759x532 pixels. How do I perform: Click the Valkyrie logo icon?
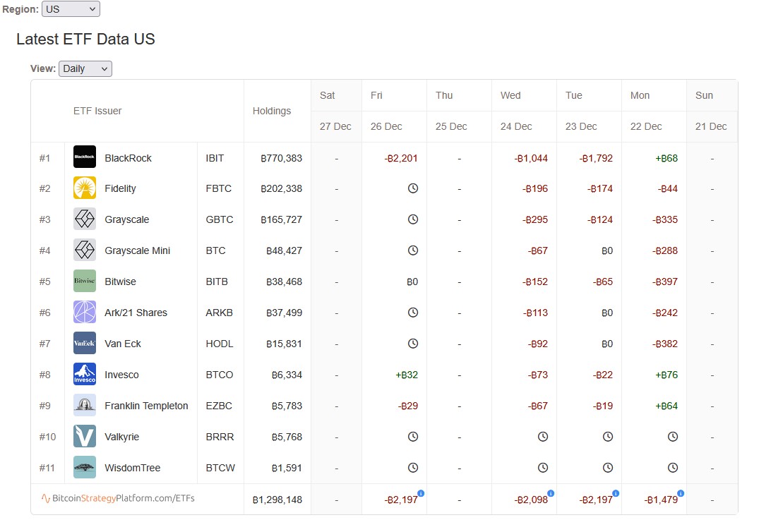[85, 437]
